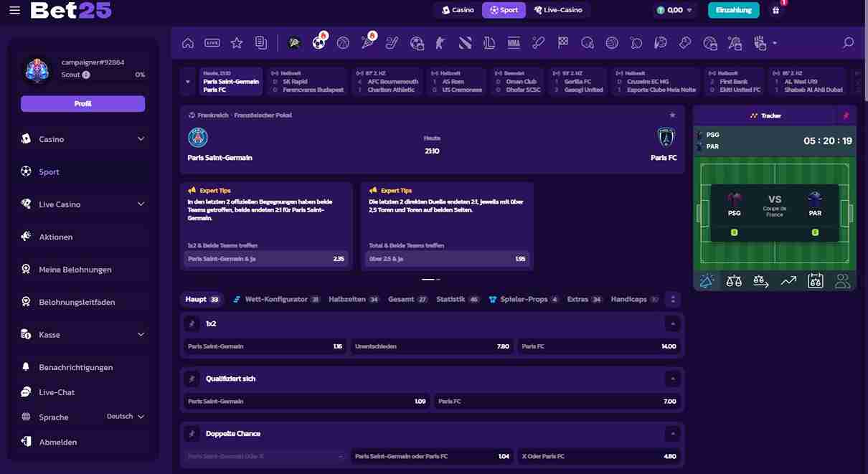Favorite the Paris Saint-Germain match with star
Screen dimensions: 868x474
[x=672, y=115]
